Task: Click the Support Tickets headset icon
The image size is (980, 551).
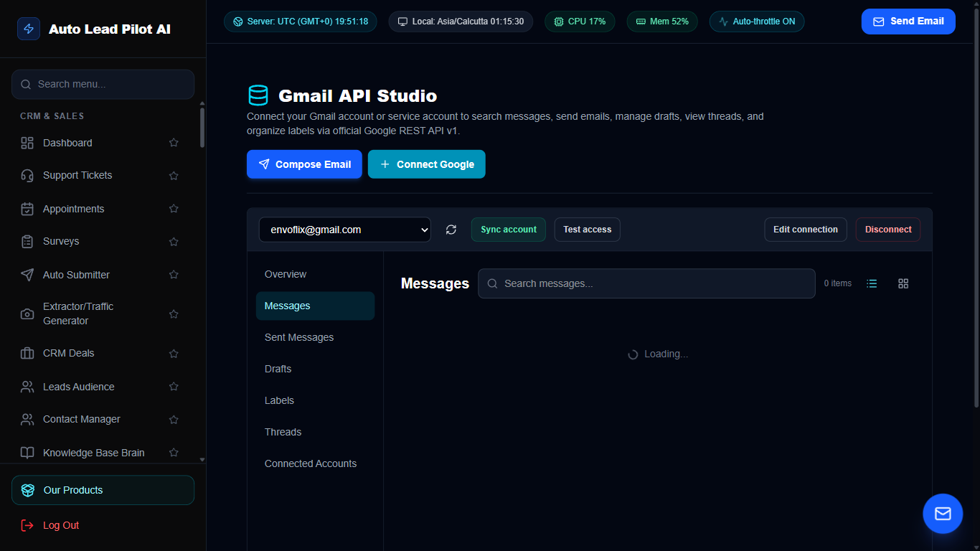Action: tap(27, 176)
